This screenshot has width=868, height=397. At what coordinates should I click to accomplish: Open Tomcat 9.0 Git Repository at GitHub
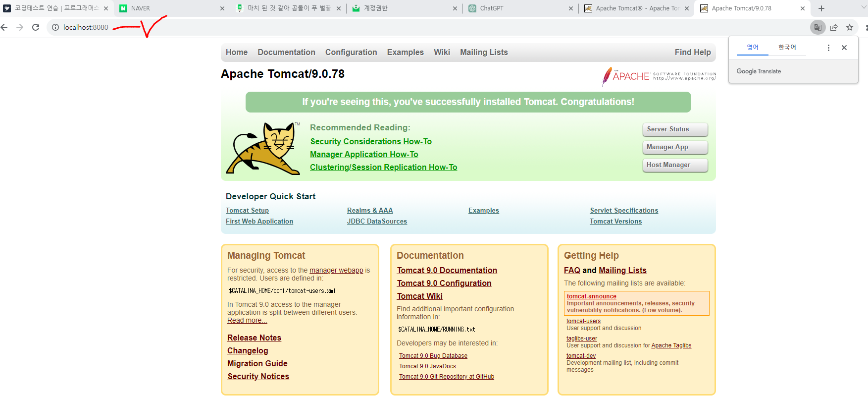[x=447, y=377]
